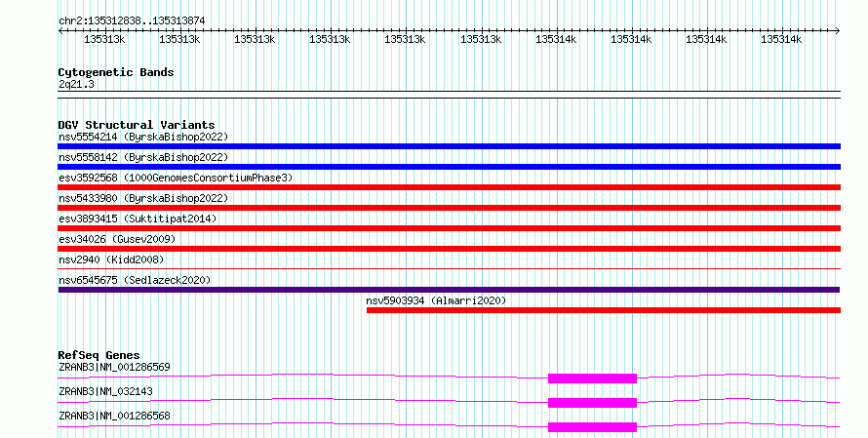Open variant nsv5433980 (ByrskaBishop2022) label
This screenshot has width=868, height=438.
tap(143, 198)
